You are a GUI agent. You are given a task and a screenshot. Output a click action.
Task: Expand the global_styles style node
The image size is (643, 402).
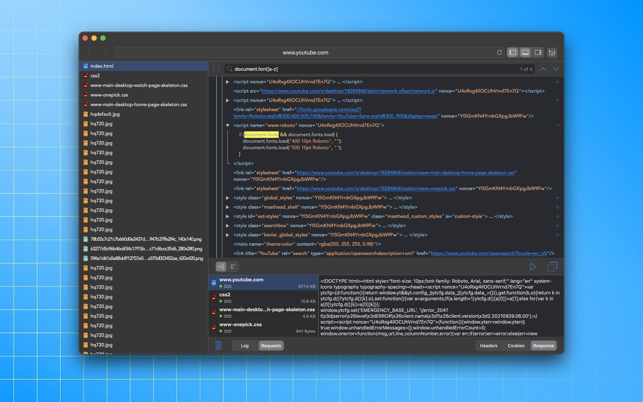pyautogui.click(x=227, y=198)
